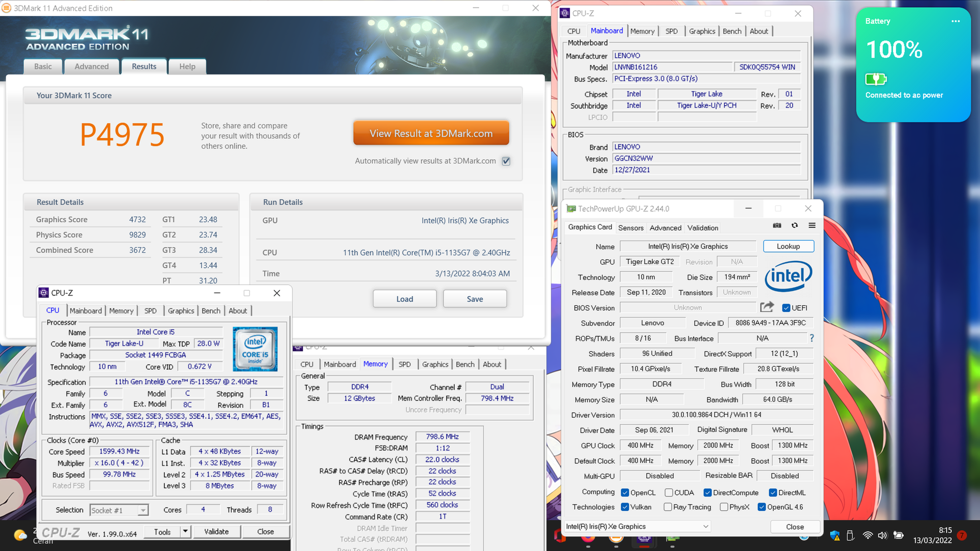
Task: Open Bench tab in CPU-Z mainboard window
Action: tap(732, 31)
